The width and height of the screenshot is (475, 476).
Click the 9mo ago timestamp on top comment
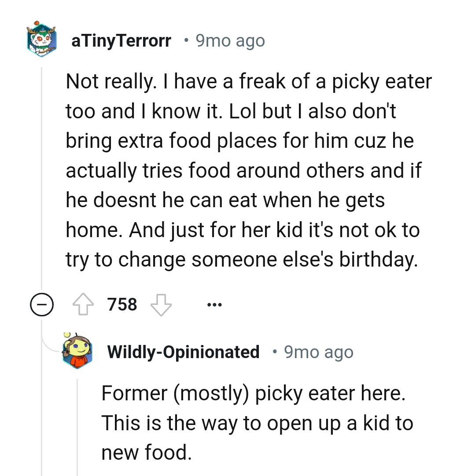(230, 40)
